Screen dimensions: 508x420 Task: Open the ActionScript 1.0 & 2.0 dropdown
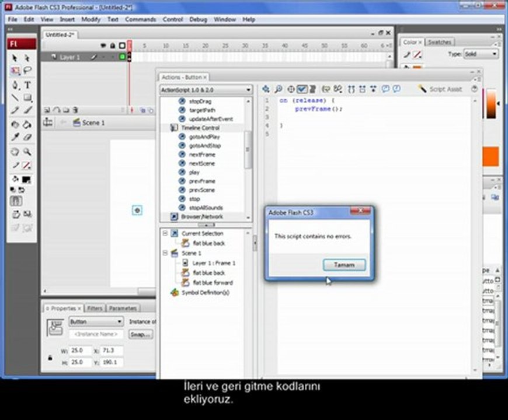pyautogui.click(x=206, y=90)
